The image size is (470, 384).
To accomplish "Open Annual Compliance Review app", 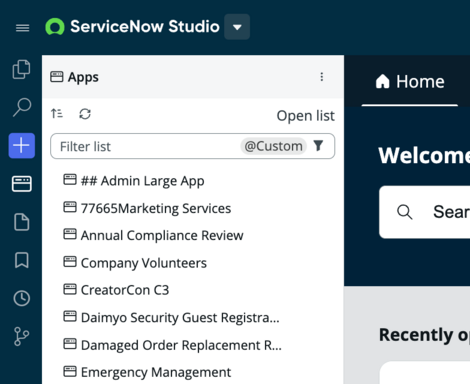I will pos(153,236).
